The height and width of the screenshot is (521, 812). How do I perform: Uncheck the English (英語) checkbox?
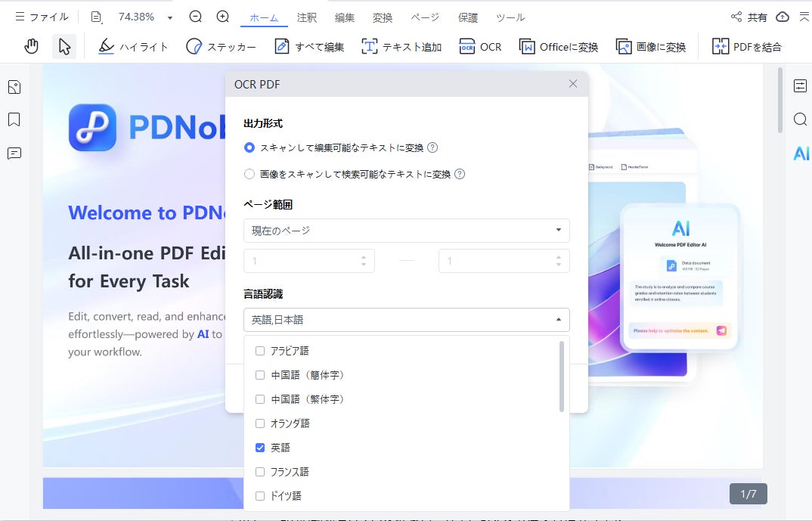point(260,448)
